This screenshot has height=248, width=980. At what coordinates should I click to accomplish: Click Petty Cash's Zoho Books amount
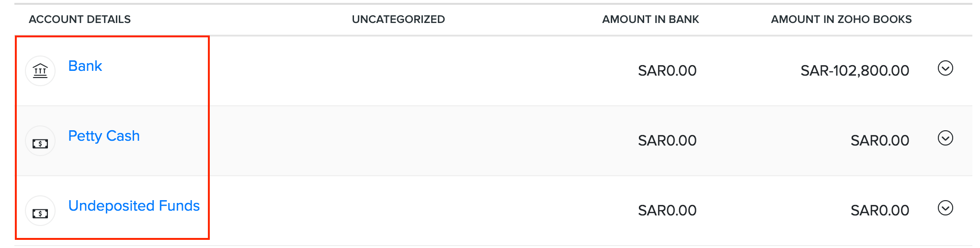(x=879, y=141)
